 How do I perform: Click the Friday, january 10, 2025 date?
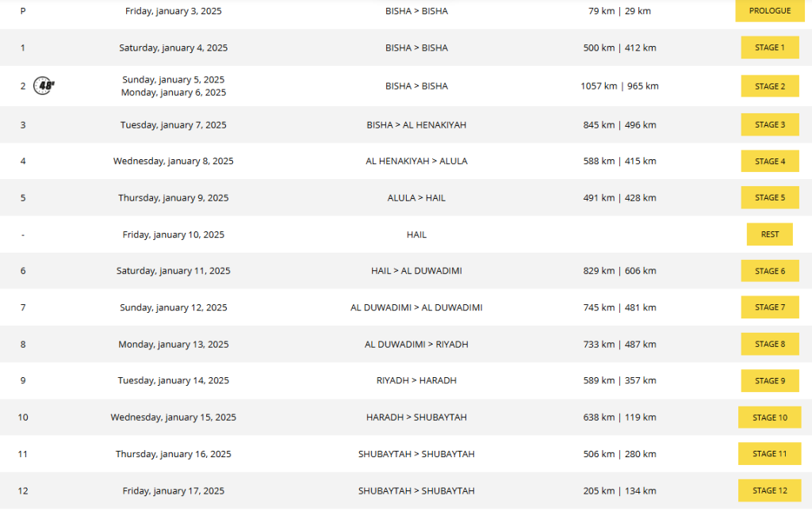173,235
